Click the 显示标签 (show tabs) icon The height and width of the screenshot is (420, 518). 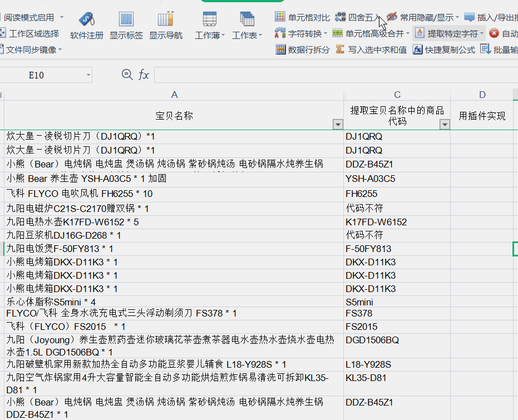coord(126,19)
